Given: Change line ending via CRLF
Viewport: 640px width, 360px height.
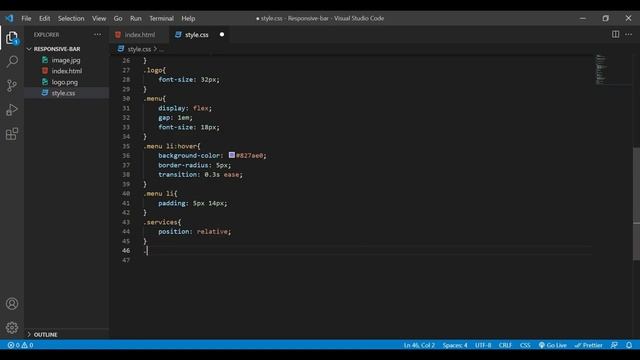Looking at the screenshot, I should [x=505, y=345].
